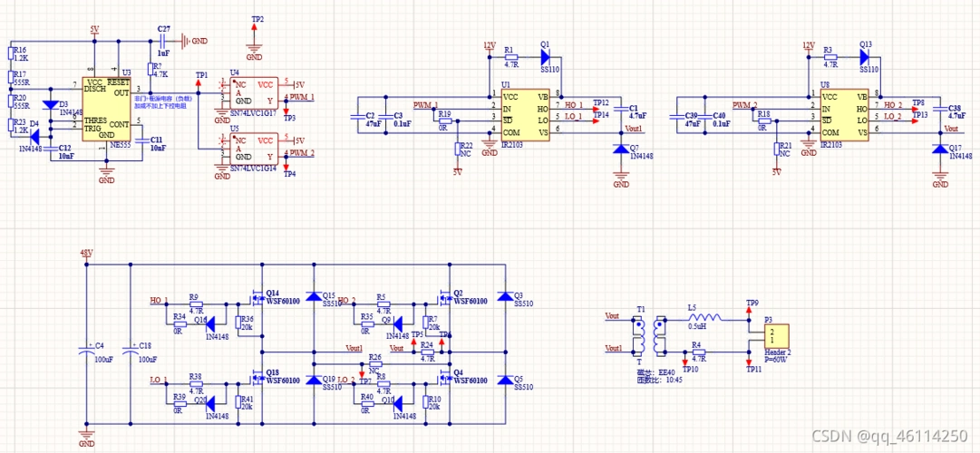Click the IR2103 gate driver U1

[525, 114]
